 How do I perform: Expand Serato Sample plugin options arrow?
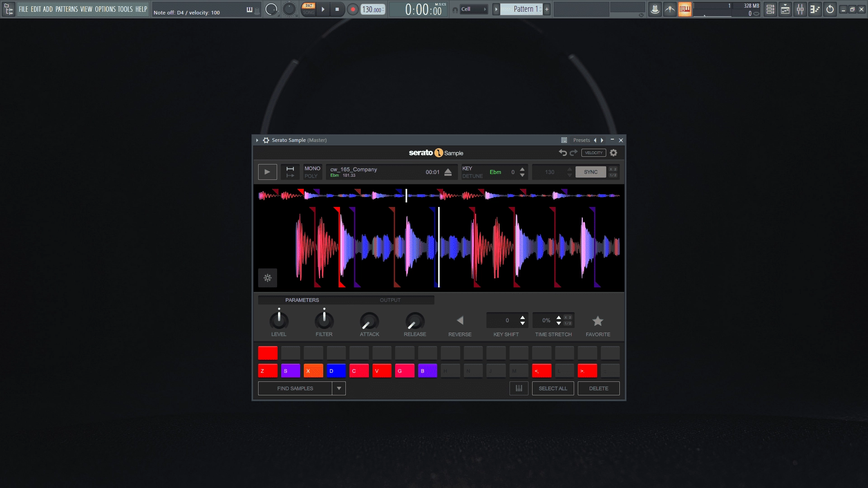coord(257,140)
